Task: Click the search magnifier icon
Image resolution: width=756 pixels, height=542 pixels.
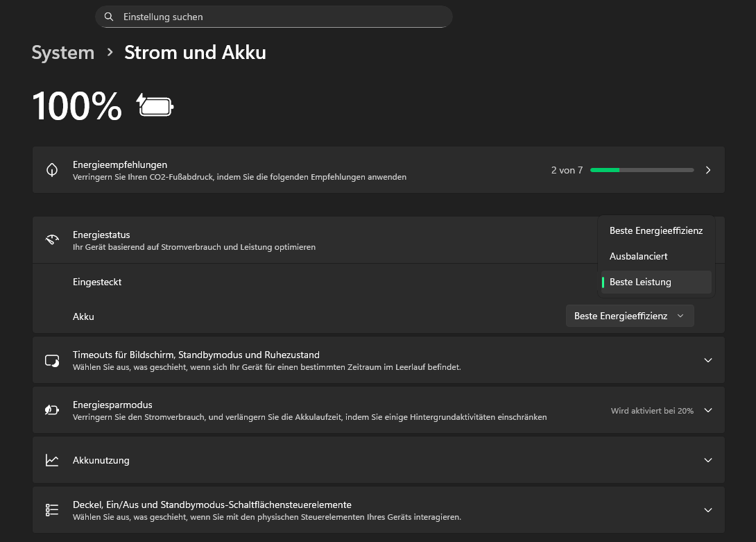Action: [109, 17]
